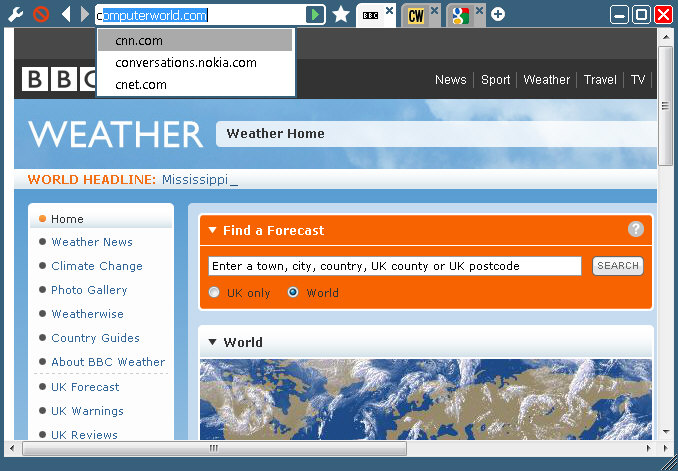Viewport: 678px width, 471px height.
Task: Click the red stop loading icon
Action: tap(41, 15)
